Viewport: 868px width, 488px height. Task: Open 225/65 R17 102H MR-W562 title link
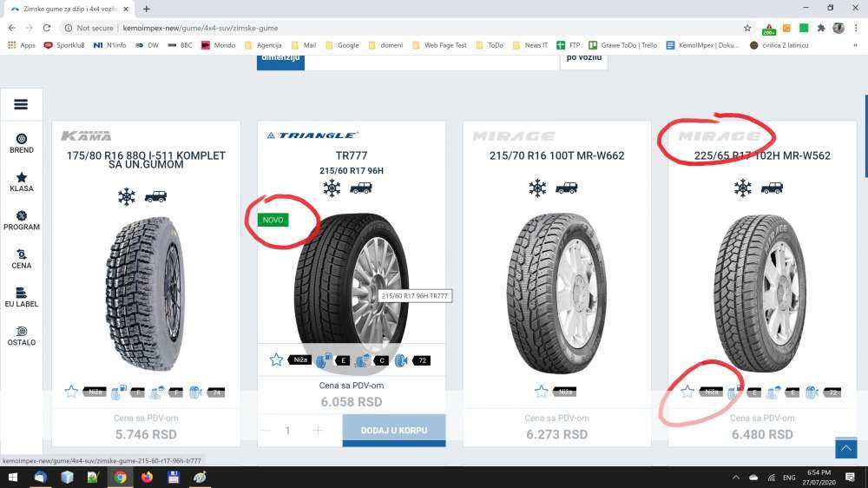[x=762, y=155]
